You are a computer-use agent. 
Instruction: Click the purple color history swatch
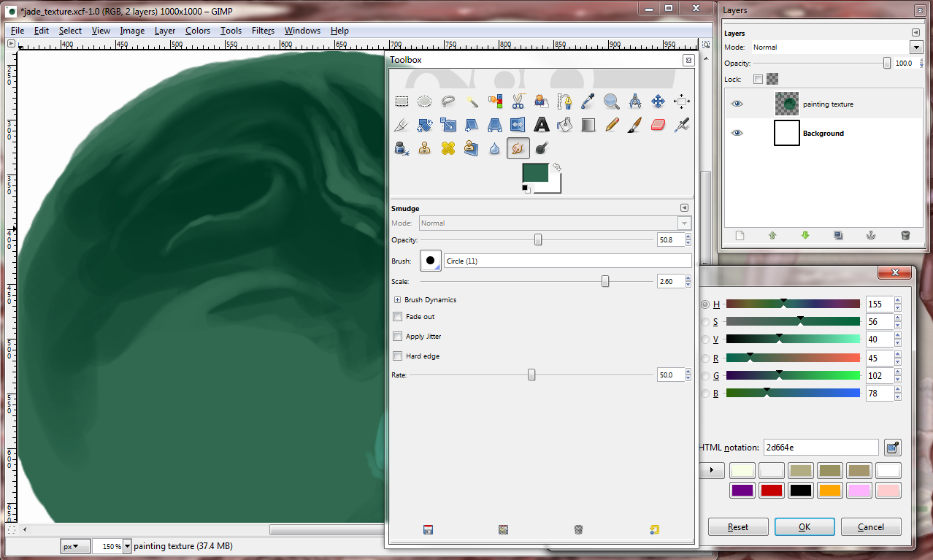[x=742, y=490]
